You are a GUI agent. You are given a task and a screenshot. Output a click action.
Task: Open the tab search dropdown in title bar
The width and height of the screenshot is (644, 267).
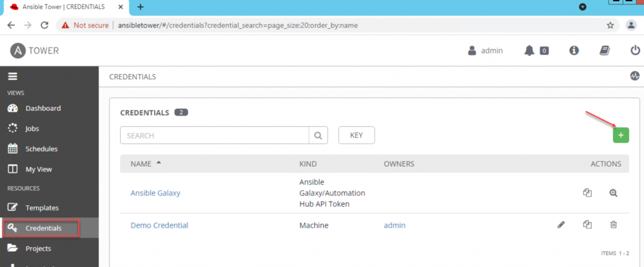pyautogui.click(x=582, y=7)
